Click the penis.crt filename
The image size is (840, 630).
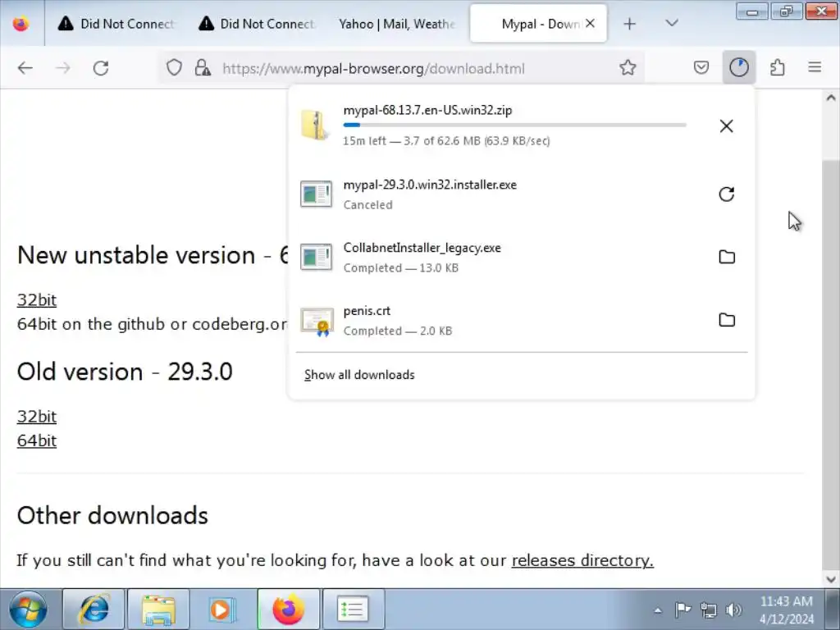coord(367,311)
